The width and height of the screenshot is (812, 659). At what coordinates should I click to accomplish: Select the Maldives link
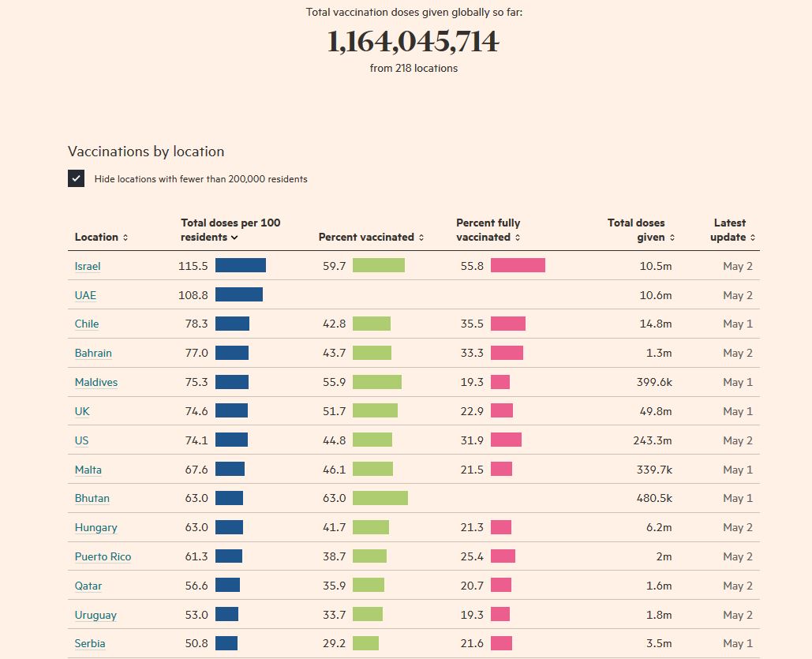[96, 382]
